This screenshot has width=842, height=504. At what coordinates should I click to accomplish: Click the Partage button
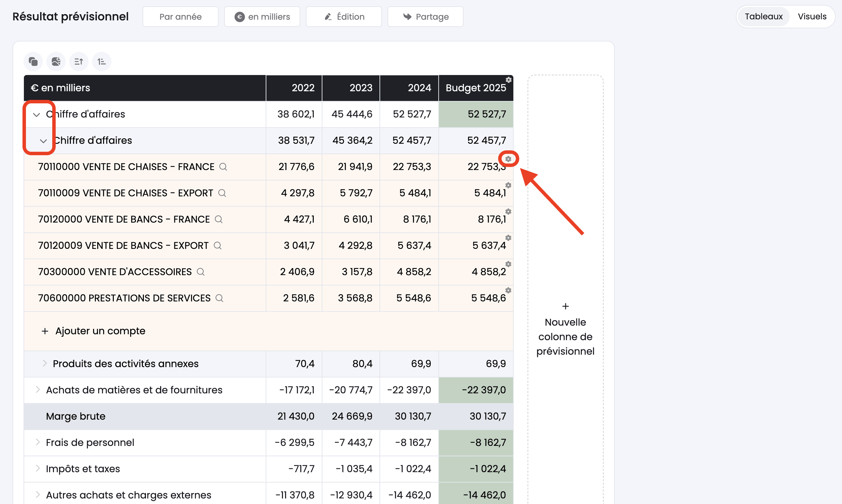pos(425,17)
